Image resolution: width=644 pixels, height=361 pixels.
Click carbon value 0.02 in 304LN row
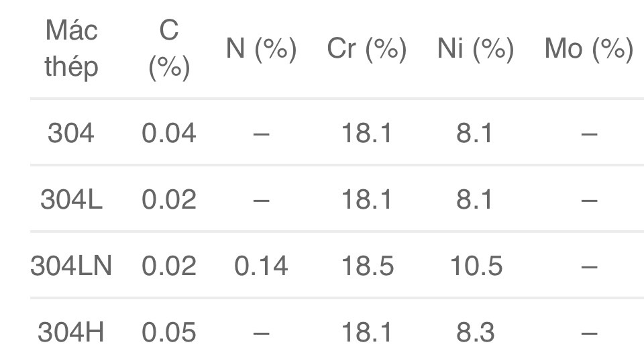click(169, 266)
